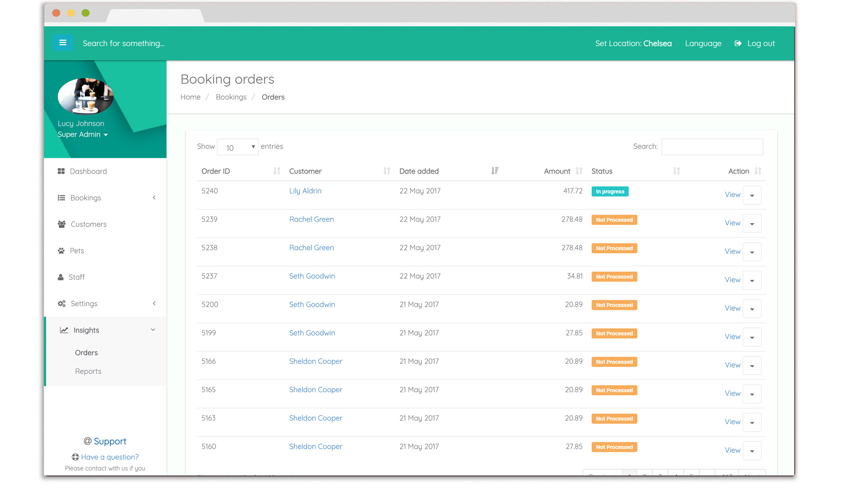The height and width of the screenshot is (504, 842).
Task: Sort table by Amount column
Action: (579, 171)
